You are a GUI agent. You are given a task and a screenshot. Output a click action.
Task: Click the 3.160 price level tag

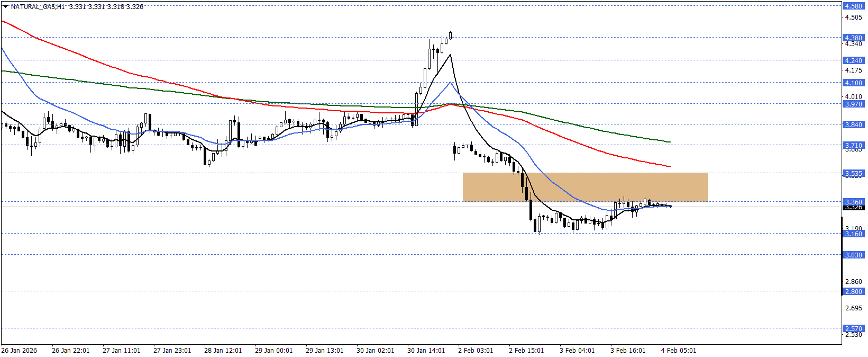[853, 234]
